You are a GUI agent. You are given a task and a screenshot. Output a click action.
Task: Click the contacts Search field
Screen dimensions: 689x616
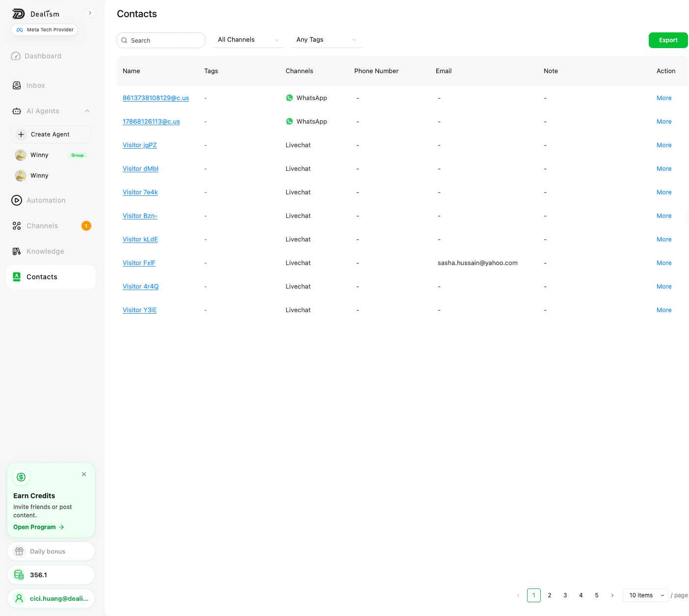coord(161,40)
